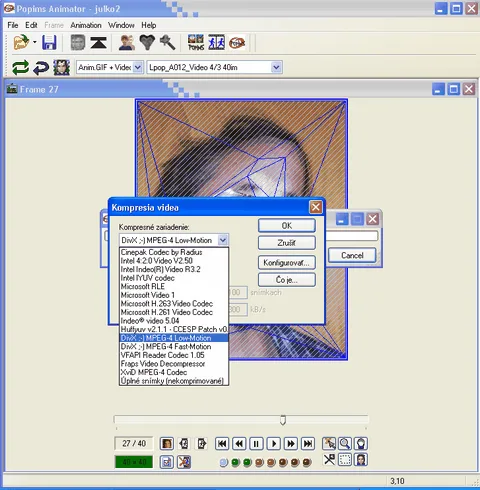Screen dimensions: 480x490
Task: Click Cancel in the background dialog
Action: [352, 255]
